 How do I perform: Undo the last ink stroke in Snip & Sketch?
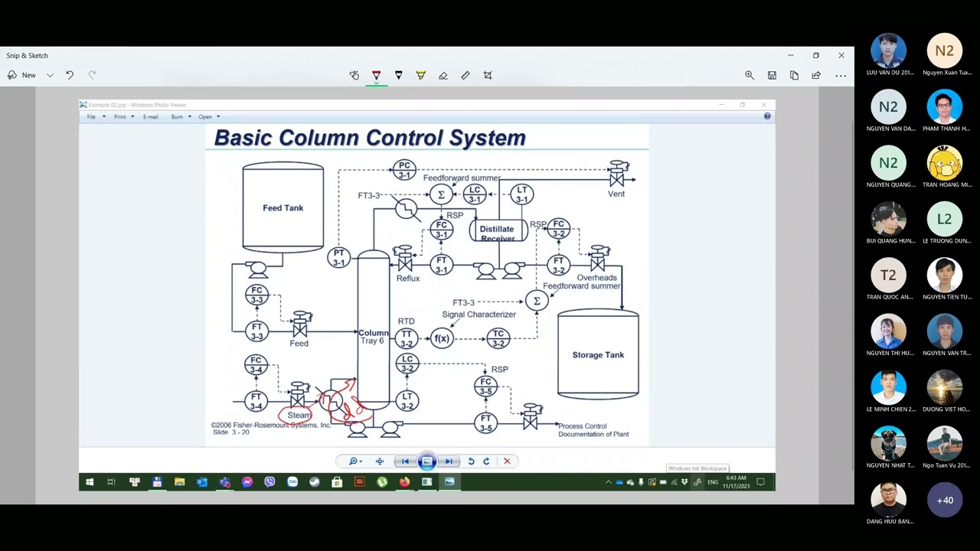(70, 75)
